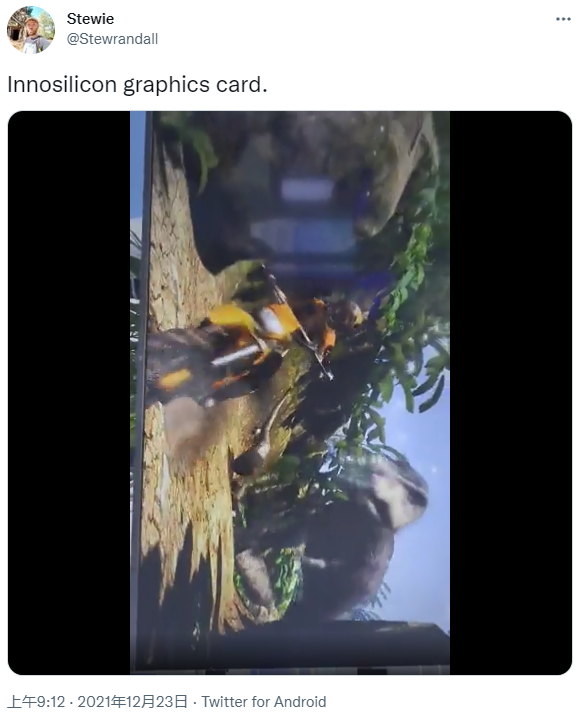
Task: Click the dark monitor bezel at video bottom
Action: pyautogui.click(x=292, y=648)
